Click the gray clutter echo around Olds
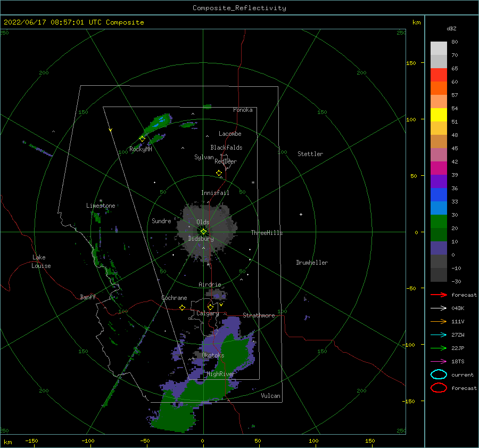 pos(207,231)
